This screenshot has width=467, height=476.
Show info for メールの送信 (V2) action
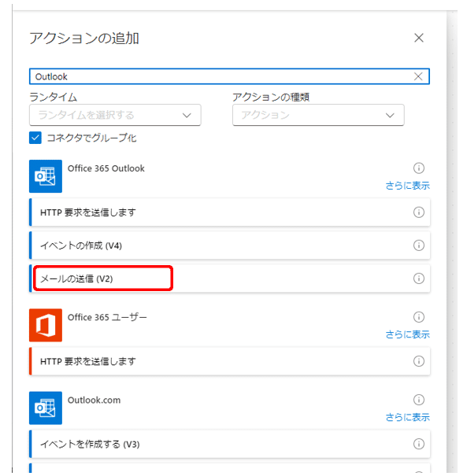click(x=419, y=279)
